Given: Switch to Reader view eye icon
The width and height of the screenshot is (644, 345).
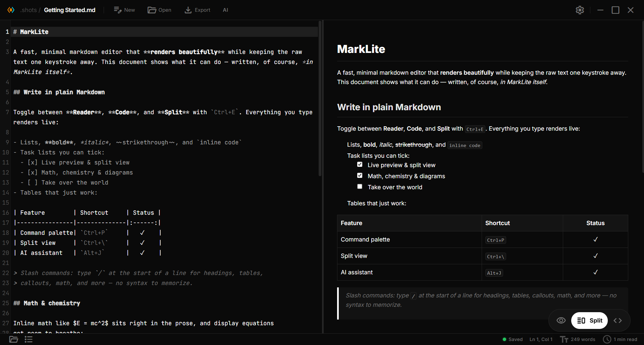Looking at the screenshot, I should (x=561, y=321).
